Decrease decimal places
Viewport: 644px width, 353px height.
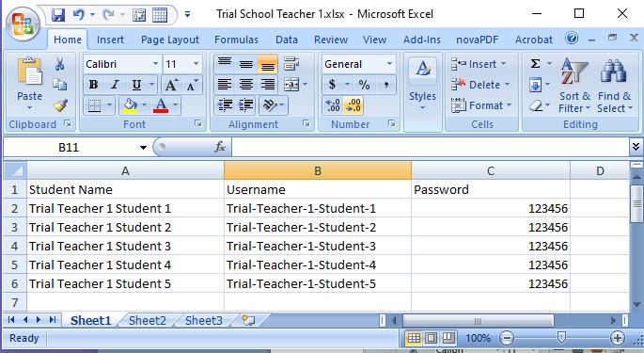(x=353, y=105)
